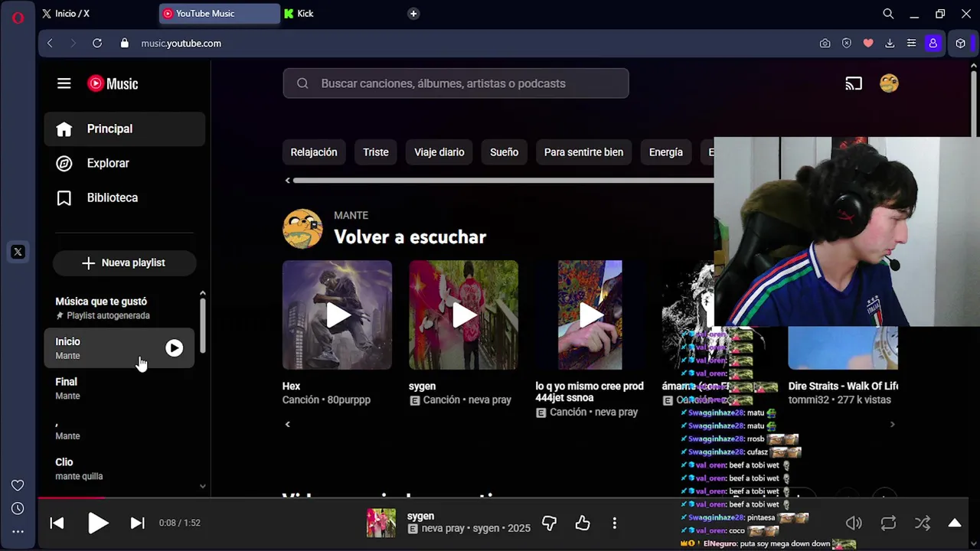Viewport: 980px width, 551px height.
Task: Open Música que te gustó playlist
Action: tap(119, 308)
